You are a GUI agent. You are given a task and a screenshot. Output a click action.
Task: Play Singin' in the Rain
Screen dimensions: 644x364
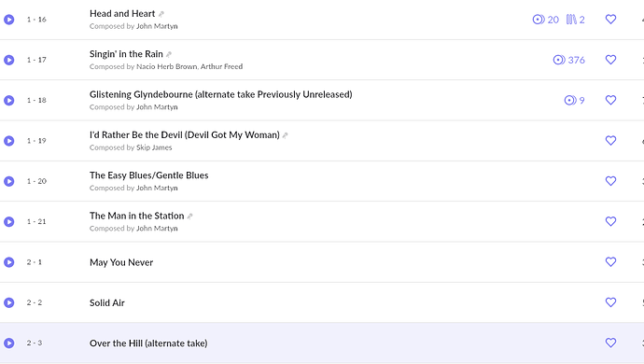point(9,60)
